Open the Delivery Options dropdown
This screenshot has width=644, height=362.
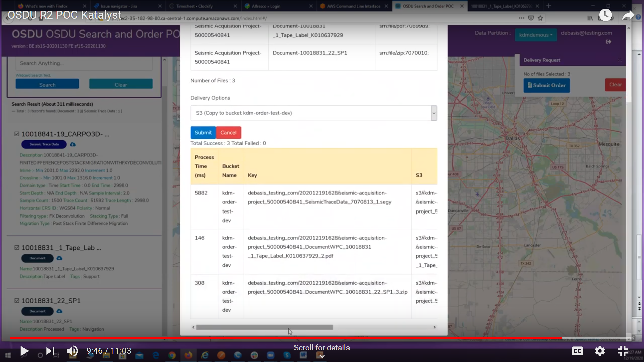pos(314,113)
